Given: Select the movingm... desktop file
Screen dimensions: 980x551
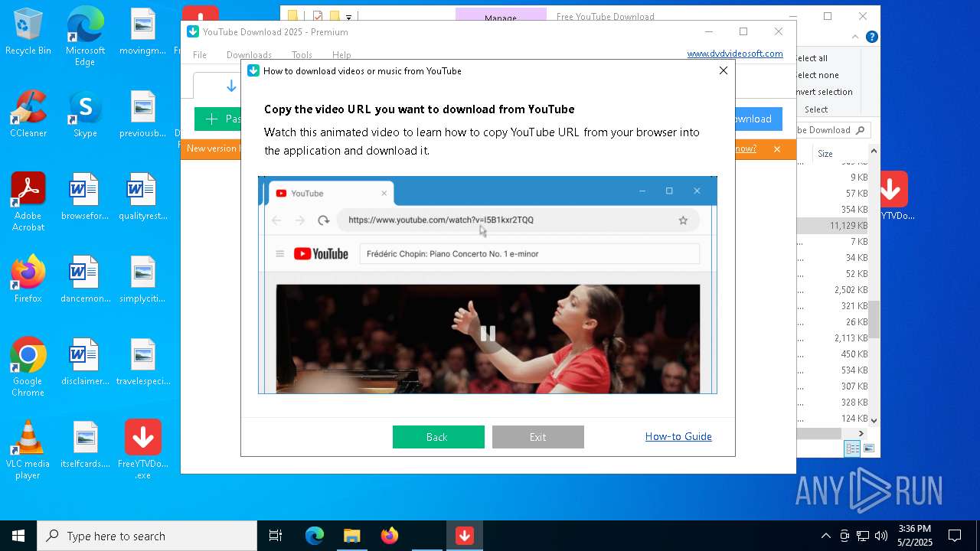Looking at the screenshot, I should tap(142, 33).
